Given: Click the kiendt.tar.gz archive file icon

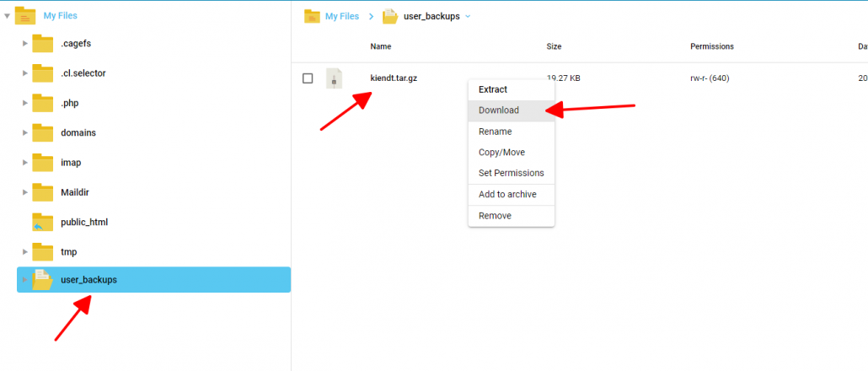Looking at the screenshot, I should tap(334, 78).
